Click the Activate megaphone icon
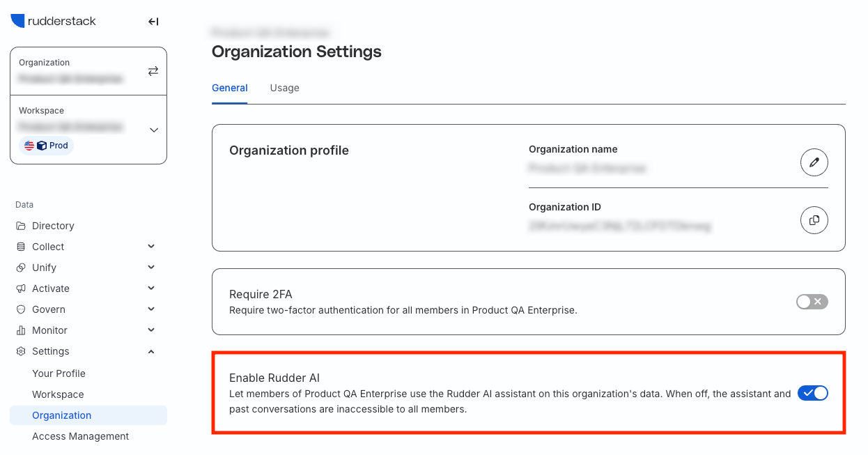This screenshot has height=455, width=868. pos(20,288)
